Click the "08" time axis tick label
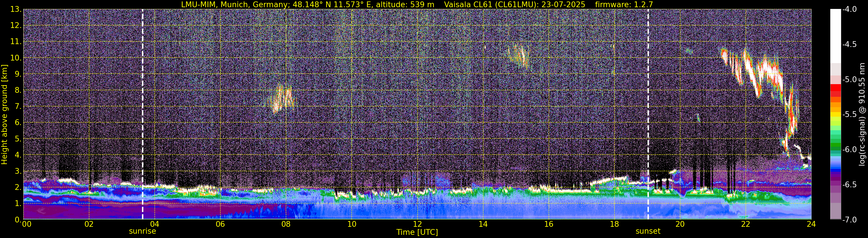868x238 pixels. (x=286, y=224)
